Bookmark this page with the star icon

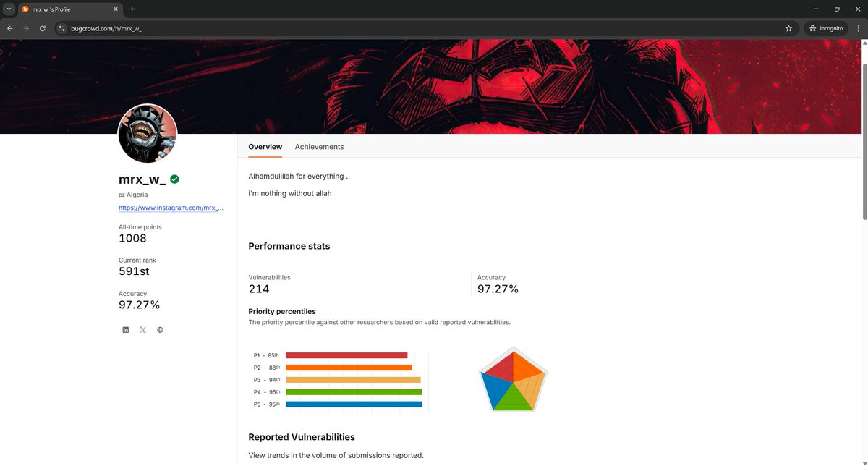coord(788,28)
